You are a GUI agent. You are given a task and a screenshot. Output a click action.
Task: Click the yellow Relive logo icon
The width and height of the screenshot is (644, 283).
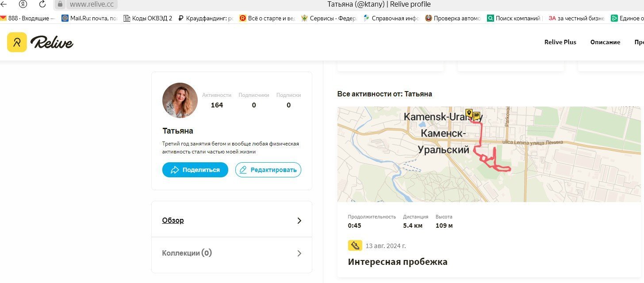(x=17, y=42)
